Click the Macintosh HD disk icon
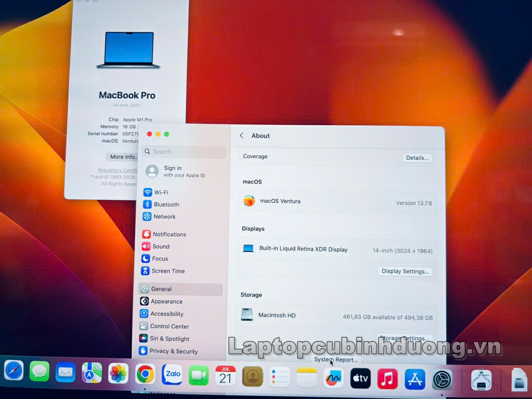Screen dimensions: 532x399 click(247, 314)
